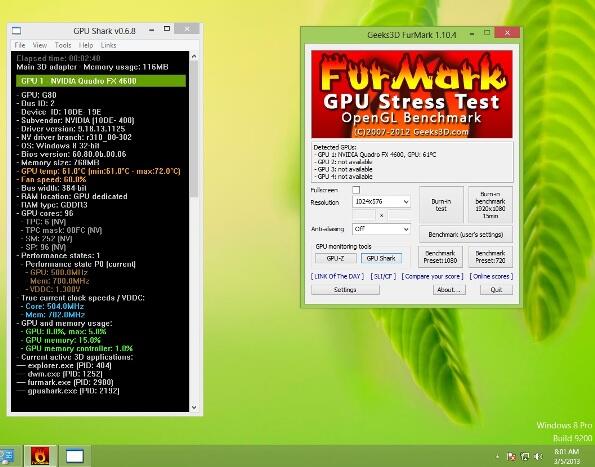Select the GPU 1 NVIDIA Quadro FX 4600 header
Screen dimensions: 595x467
coord(101,81)
